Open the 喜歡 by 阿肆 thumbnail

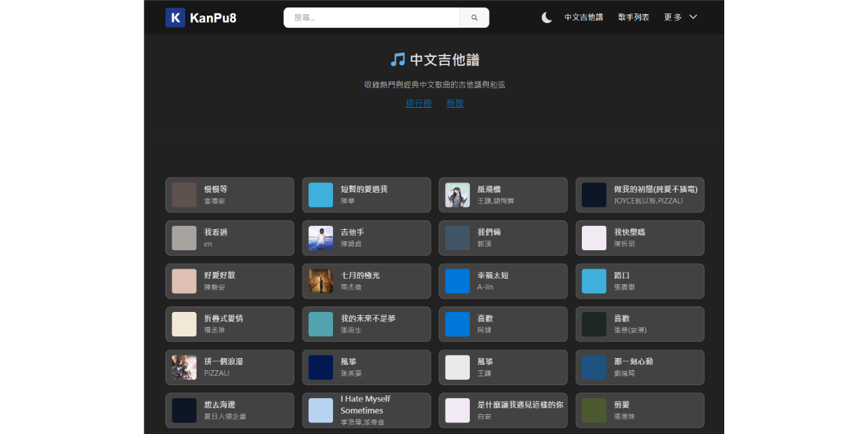coord(458,324)
